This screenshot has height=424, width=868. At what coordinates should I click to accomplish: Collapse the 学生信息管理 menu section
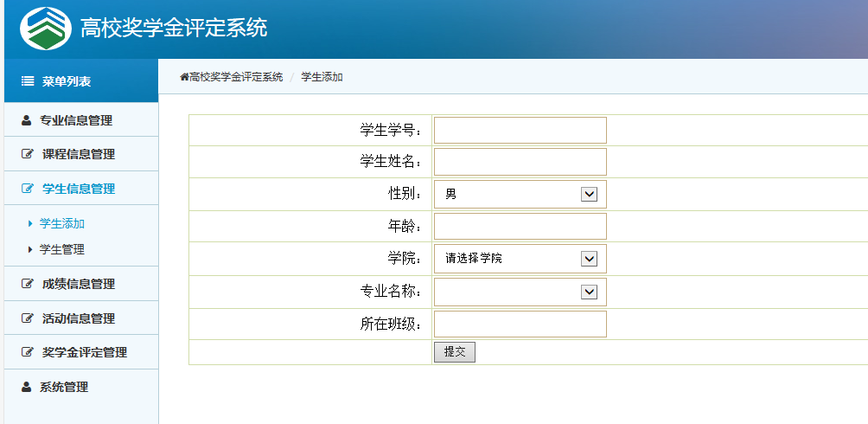click(78, 189)
